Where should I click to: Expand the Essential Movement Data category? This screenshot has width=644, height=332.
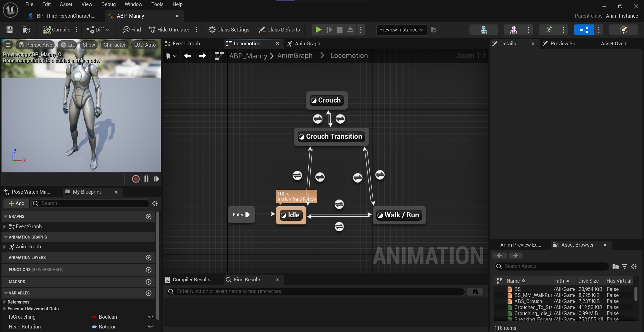(x=4, y=309)
